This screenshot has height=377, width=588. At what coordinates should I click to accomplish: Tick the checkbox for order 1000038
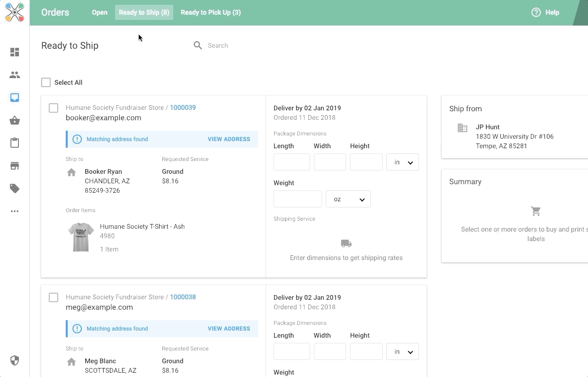pyautogui.click(x=53, y=297)
